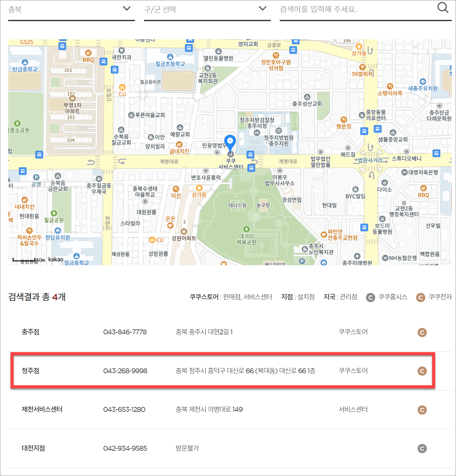
Task: Click the 청주지방검찰청 충주지청 label
Action: (257, 123)
